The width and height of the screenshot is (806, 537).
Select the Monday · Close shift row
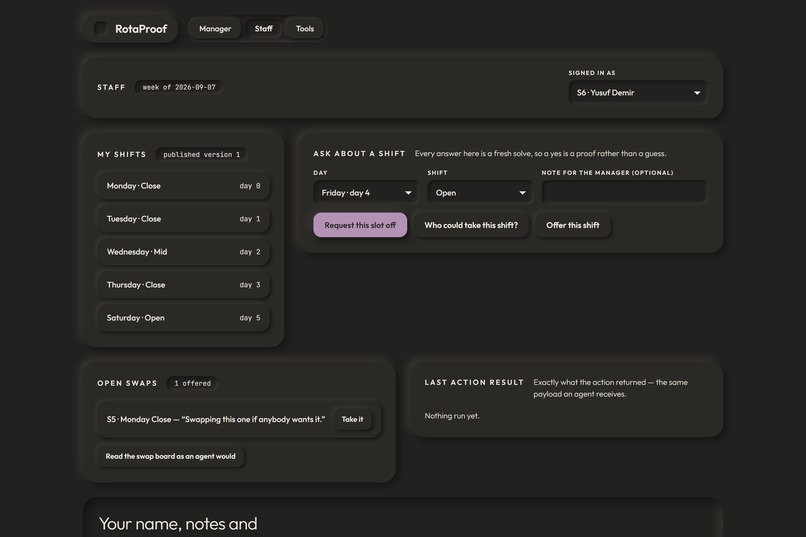(x=184, y=186)
